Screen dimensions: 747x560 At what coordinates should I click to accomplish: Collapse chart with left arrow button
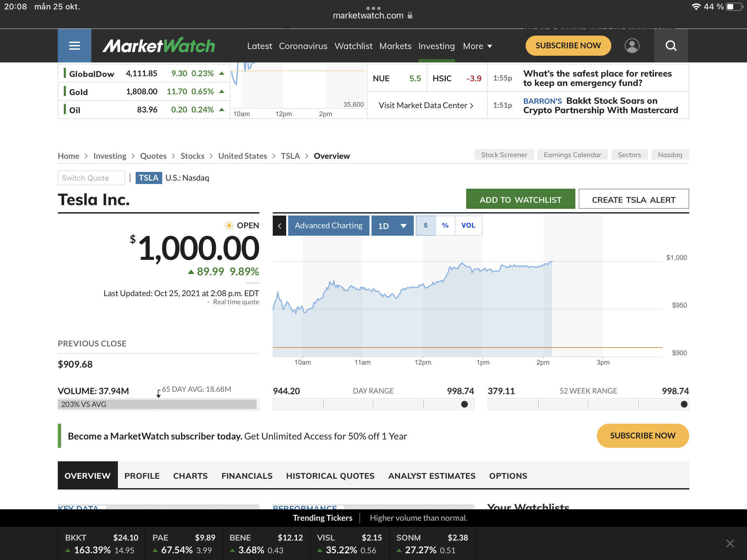(279, 226)
